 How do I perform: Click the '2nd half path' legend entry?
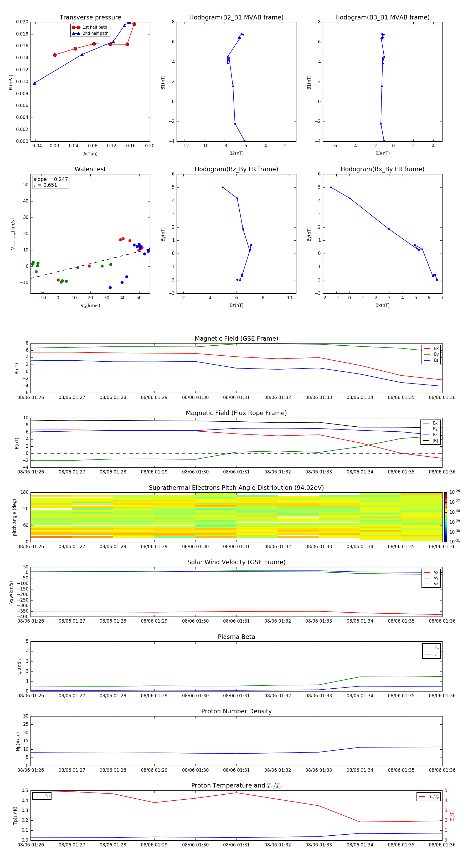pos(90,33)
